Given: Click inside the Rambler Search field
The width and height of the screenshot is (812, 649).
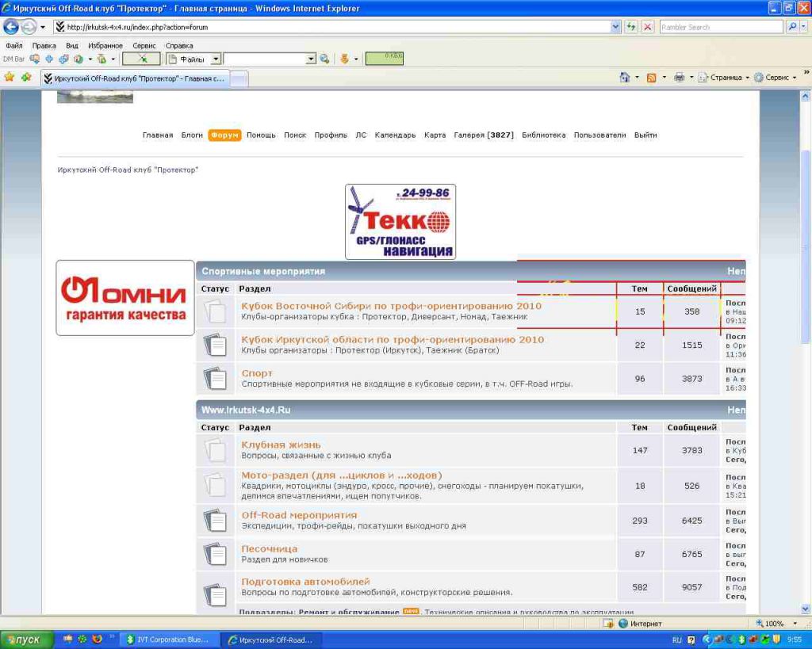Looking at the screenshot, I should coord(720,27).
